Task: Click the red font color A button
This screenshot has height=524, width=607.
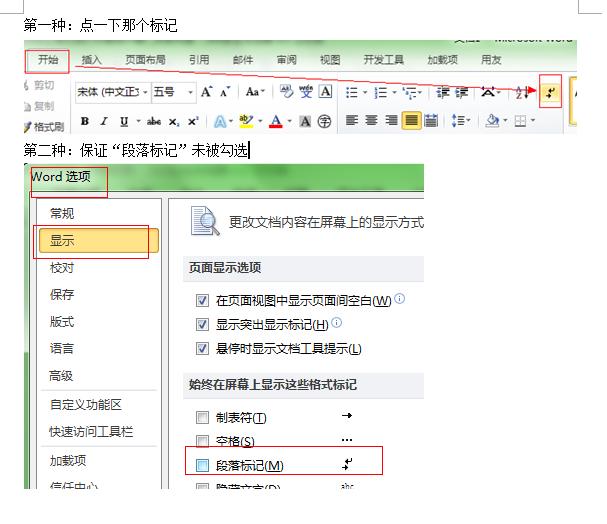Action: (x=276, y=121)
